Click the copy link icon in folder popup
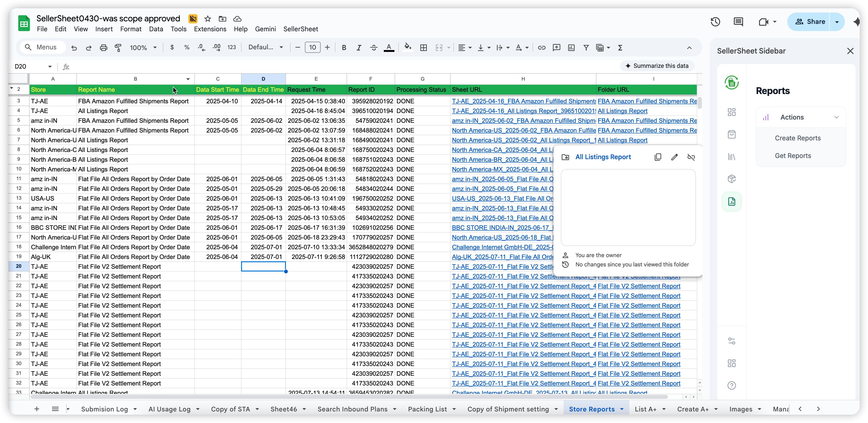This screenshot has width=868, height=423. click(x=658, y=157)
